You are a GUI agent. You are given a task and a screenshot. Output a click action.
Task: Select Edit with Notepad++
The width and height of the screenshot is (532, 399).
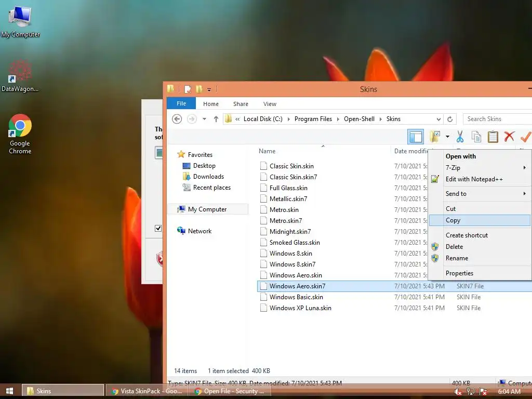480,179
